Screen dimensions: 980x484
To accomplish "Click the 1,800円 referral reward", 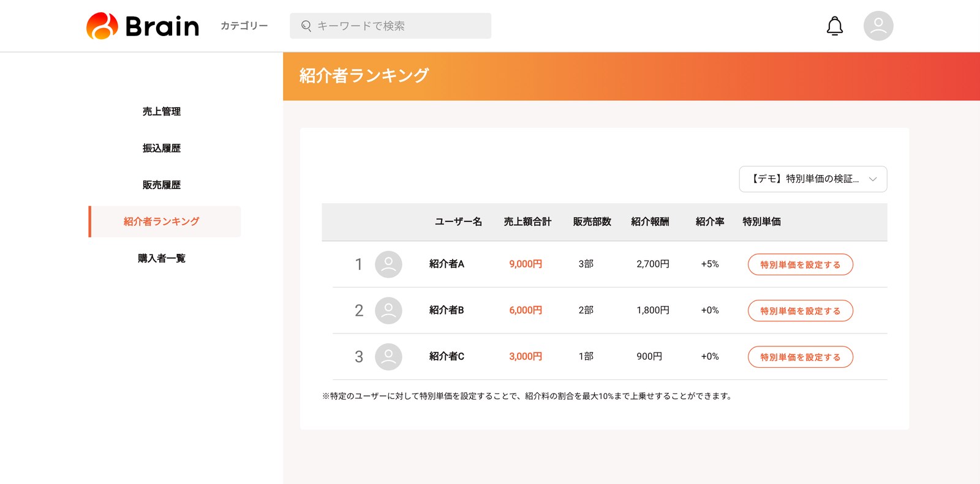I will pos(653,310).
